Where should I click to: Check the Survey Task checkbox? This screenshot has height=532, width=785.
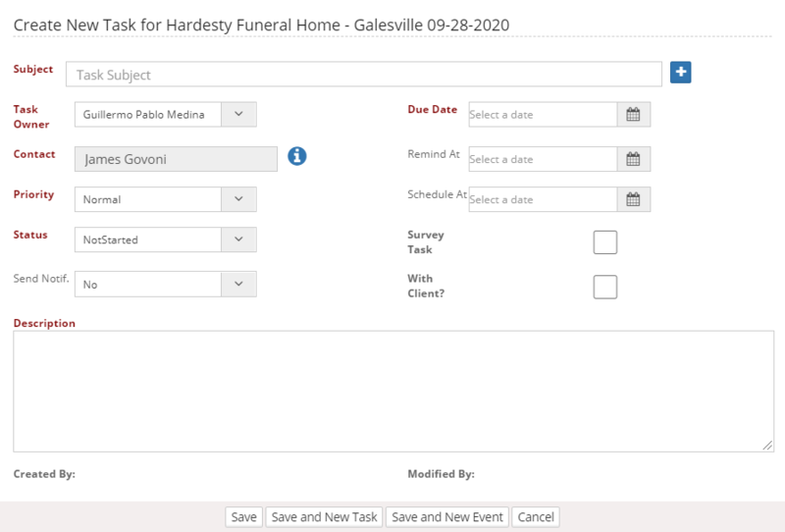[604, 242]
